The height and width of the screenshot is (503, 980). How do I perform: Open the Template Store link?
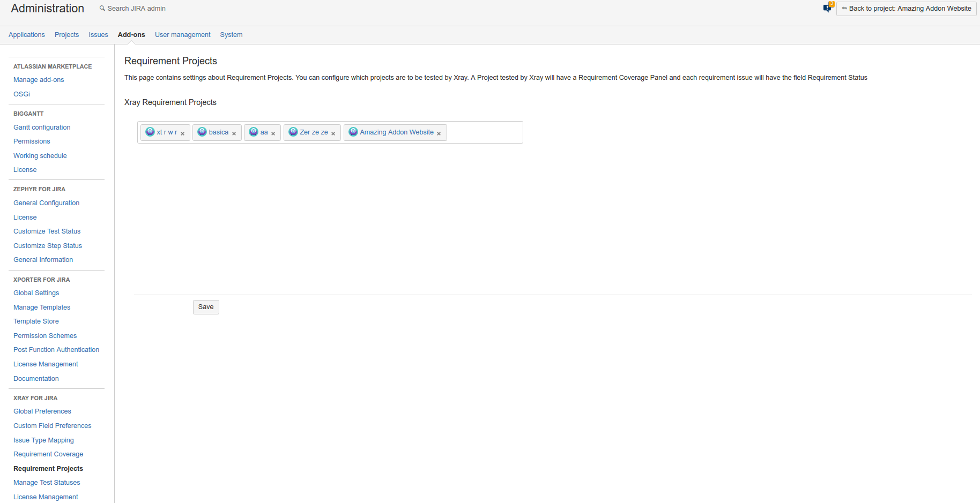click(x=36, y=321)
